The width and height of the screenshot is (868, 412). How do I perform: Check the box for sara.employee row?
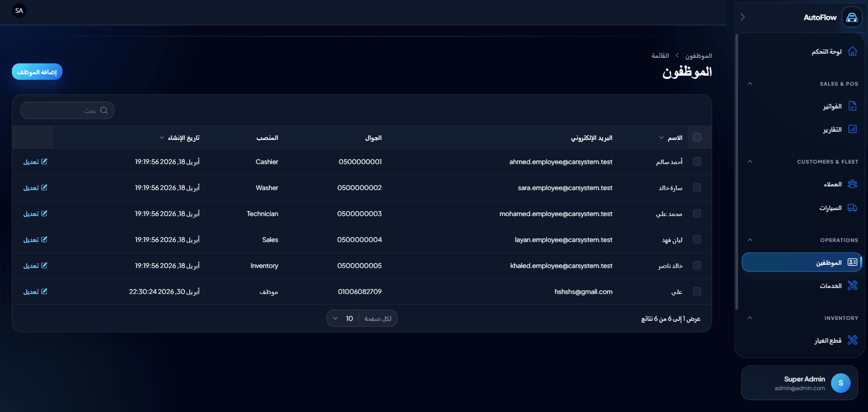pos(697,187)
